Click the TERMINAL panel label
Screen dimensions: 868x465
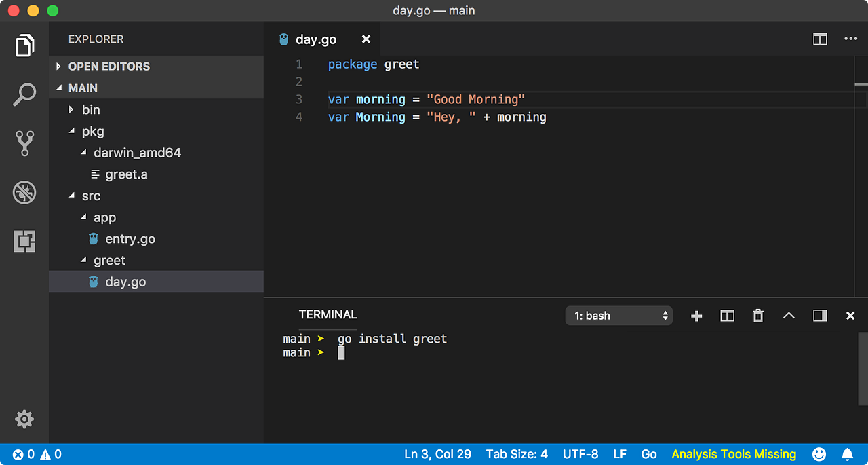[328, 314]
